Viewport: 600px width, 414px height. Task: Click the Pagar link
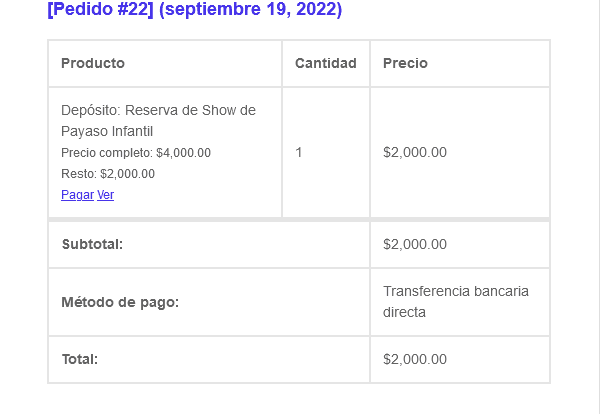[x=77, y=195]
